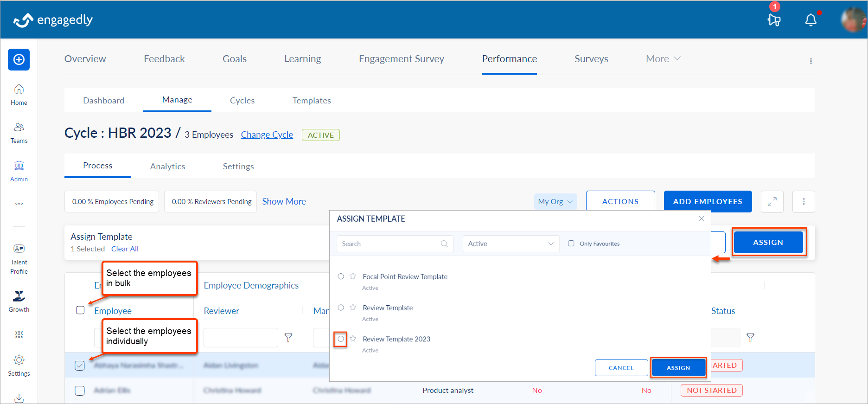
Task: Choose the Review Template 2023 radio button
Action: 341,339
